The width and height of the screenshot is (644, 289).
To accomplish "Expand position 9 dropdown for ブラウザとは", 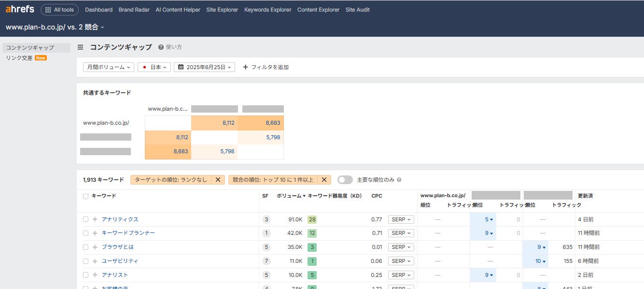I will (542, 247).
